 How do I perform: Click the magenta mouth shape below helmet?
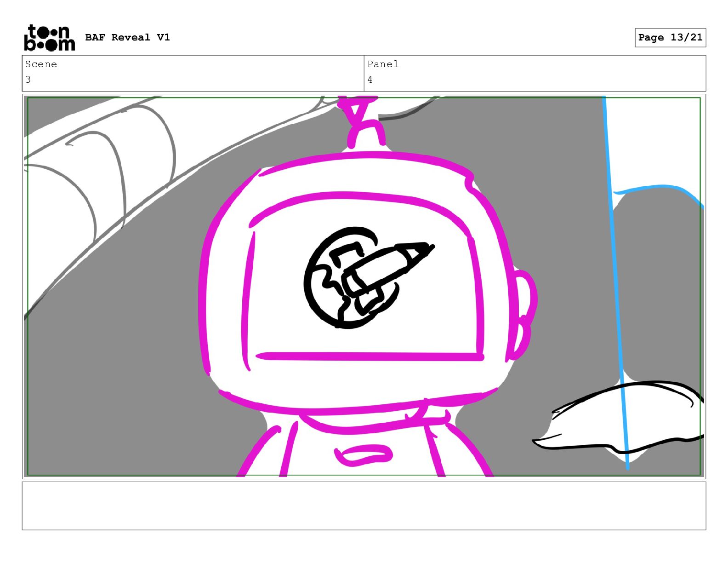364,455
